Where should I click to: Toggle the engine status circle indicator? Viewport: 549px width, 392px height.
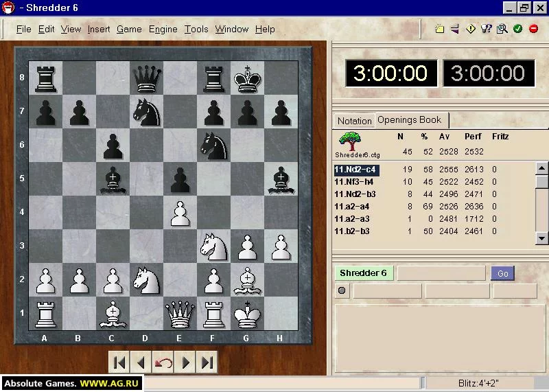[x=342, y=290]
